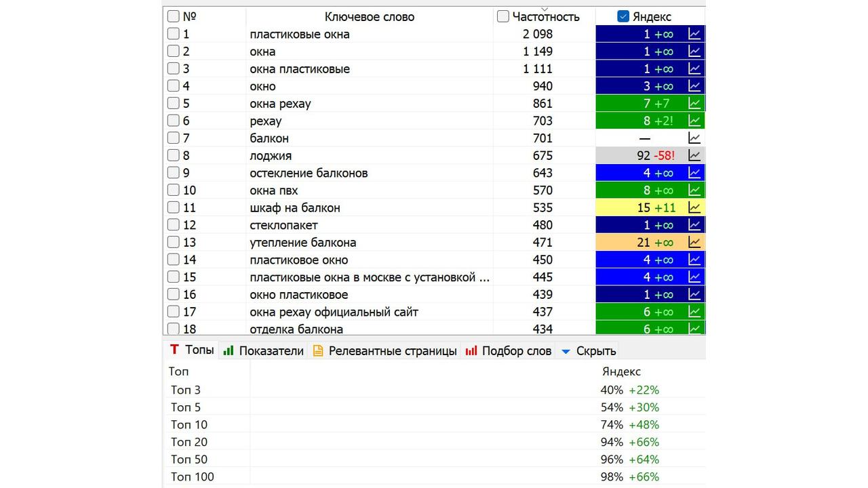Show the trend graph for 'рехау' keyword

(x=694, y=121)
